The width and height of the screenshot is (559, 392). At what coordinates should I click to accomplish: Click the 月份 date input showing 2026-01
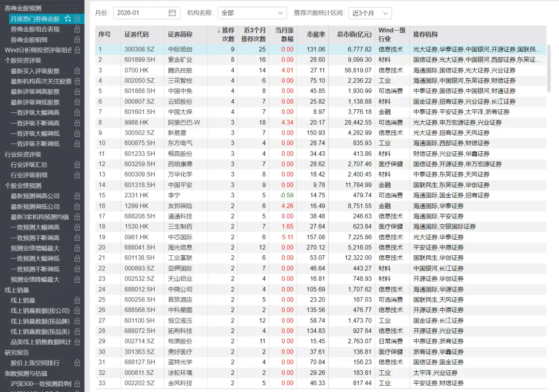(x=146, y=13)
